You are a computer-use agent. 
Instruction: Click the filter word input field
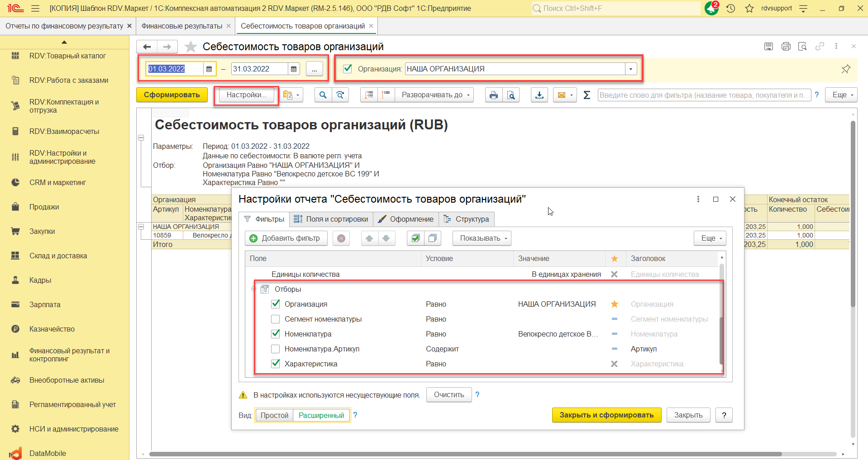[703, 95]
